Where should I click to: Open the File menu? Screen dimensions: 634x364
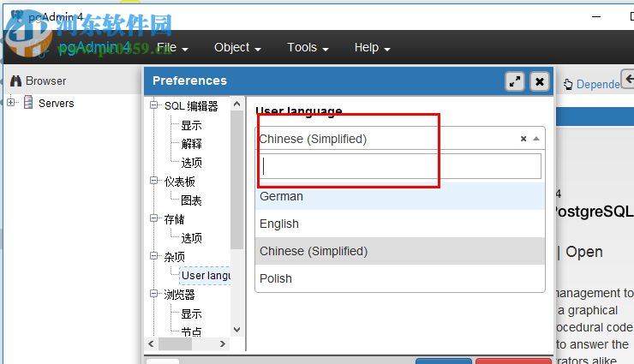[x=172, y=48]
